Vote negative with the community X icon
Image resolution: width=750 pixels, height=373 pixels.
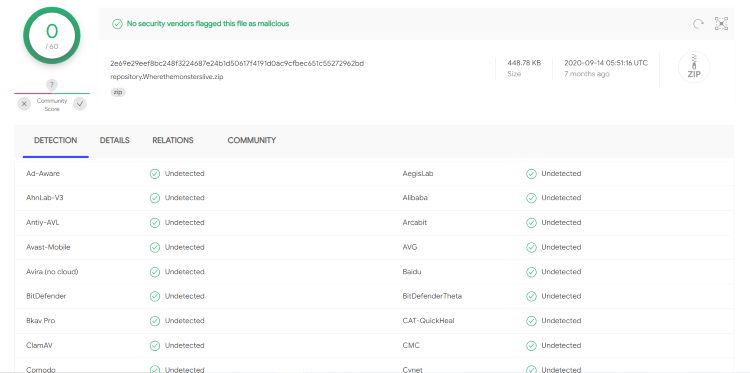coord(25,104)
